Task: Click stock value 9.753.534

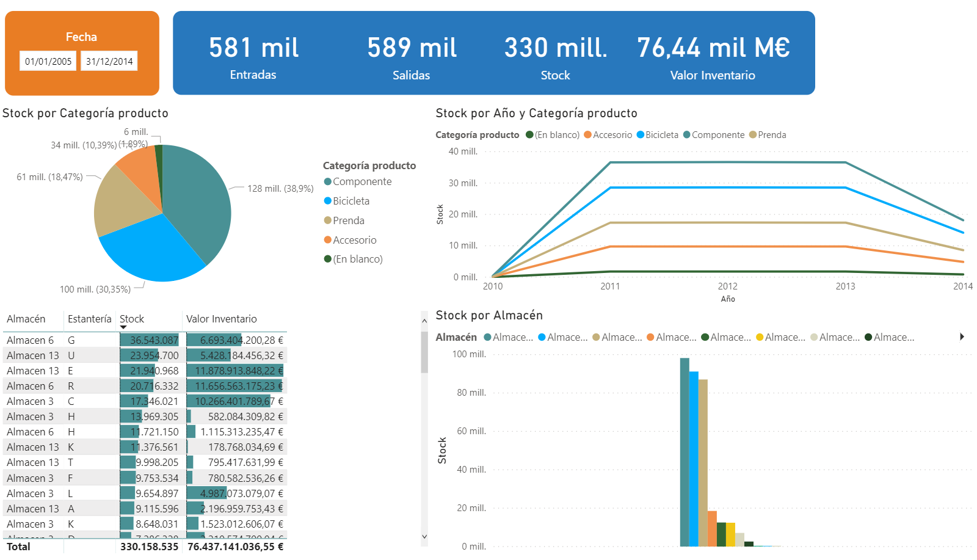Action: (x=157, y=478)
